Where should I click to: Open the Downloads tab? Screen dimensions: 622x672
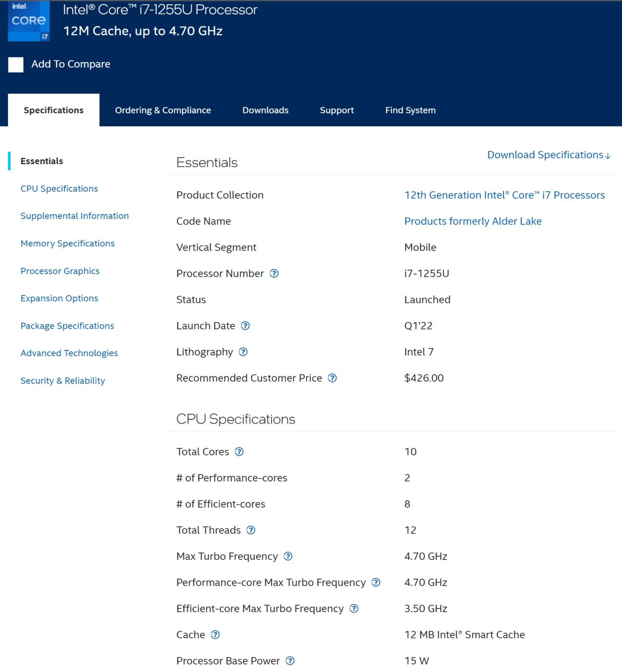click(265, 110)
